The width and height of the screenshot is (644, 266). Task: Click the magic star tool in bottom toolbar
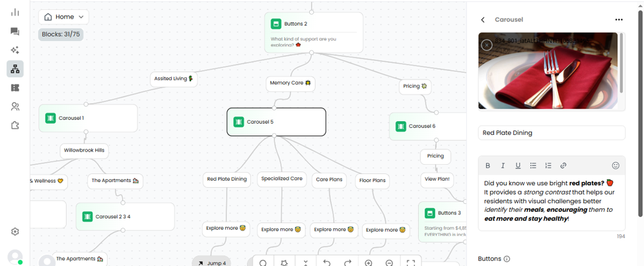[284, 263]
